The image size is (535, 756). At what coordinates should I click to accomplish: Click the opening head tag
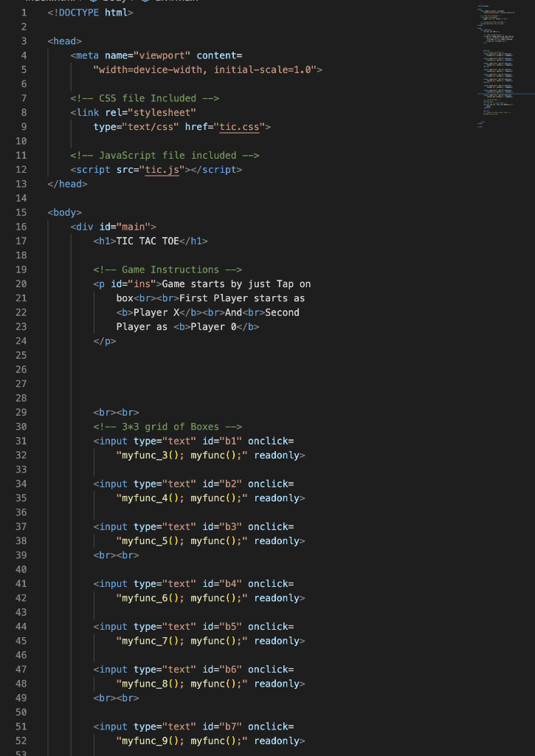pyautogui.click(x=65, y=41)
